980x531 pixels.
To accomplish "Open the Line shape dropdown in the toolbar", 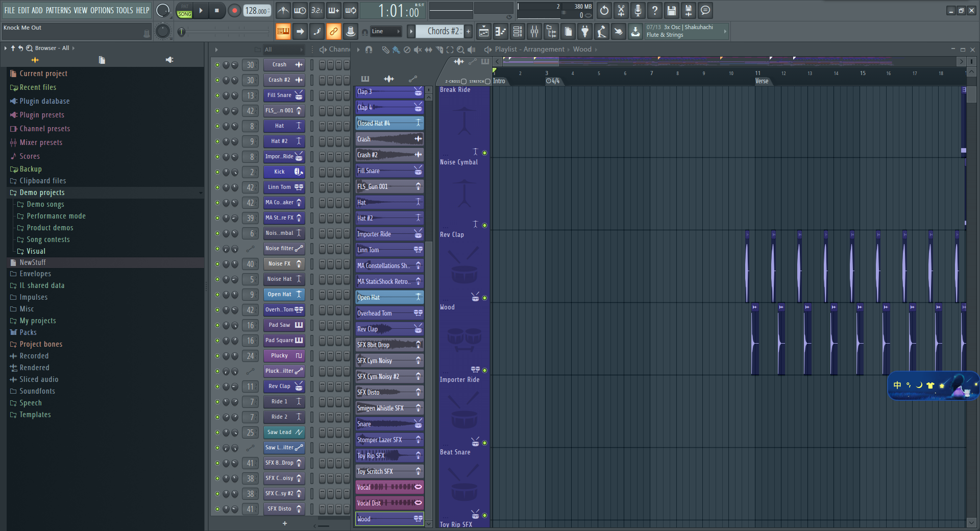I will tap(386, 31).
